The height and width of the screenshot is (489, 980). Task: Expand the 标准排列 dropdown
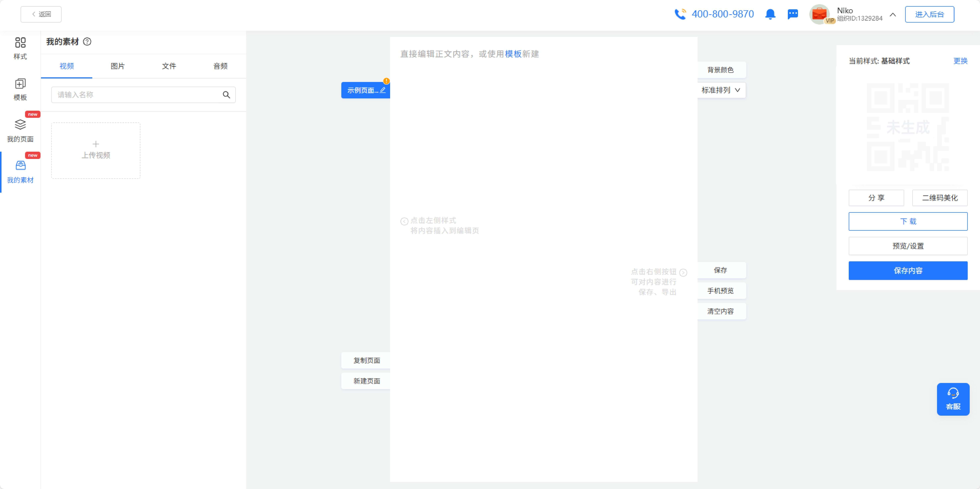coord(721,90)
